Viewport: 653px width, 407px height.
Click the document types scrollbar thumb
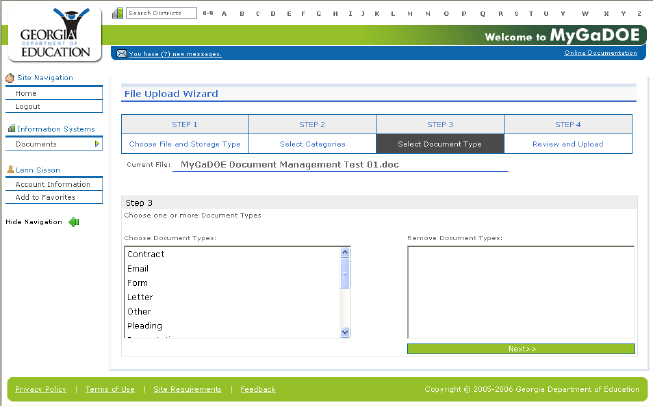point(345,273)
